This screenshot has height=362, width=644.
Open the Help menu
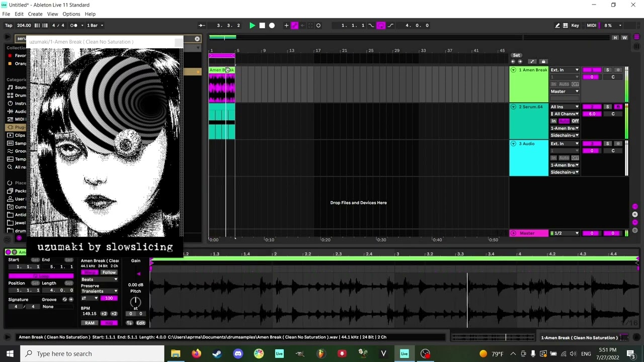[90, 14]
